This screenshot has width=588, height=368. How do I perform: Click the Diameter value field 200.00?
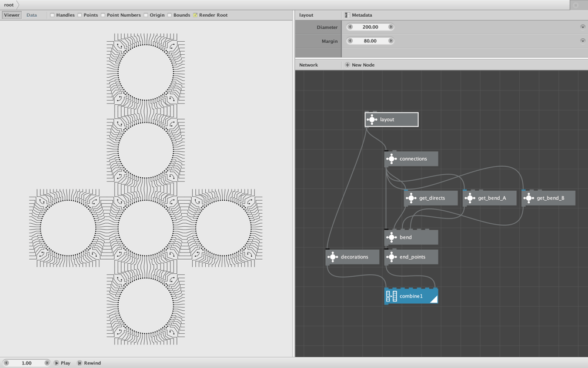tap(370, 27)
